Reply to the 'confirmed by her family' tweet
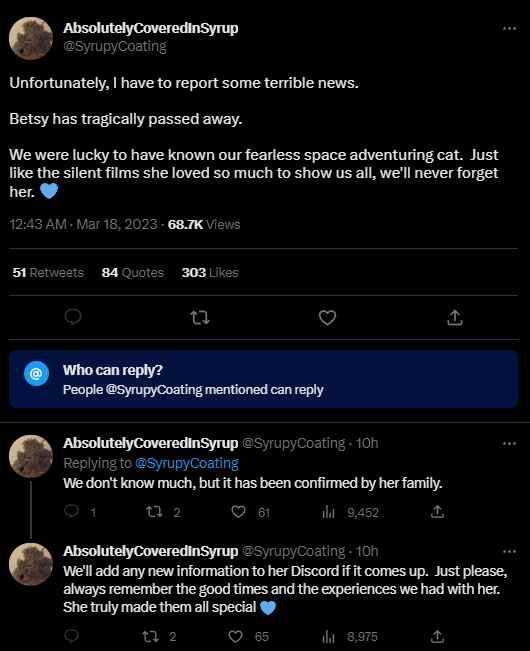Screen dimensions: 530x651 pyautogui.click(x=72, y=512)
